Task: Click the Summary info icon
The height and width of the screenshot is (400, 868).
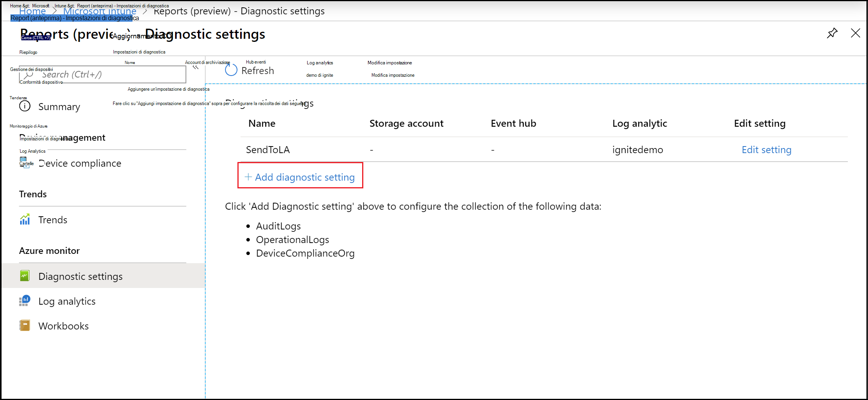Action: click(x=25, y=106)
